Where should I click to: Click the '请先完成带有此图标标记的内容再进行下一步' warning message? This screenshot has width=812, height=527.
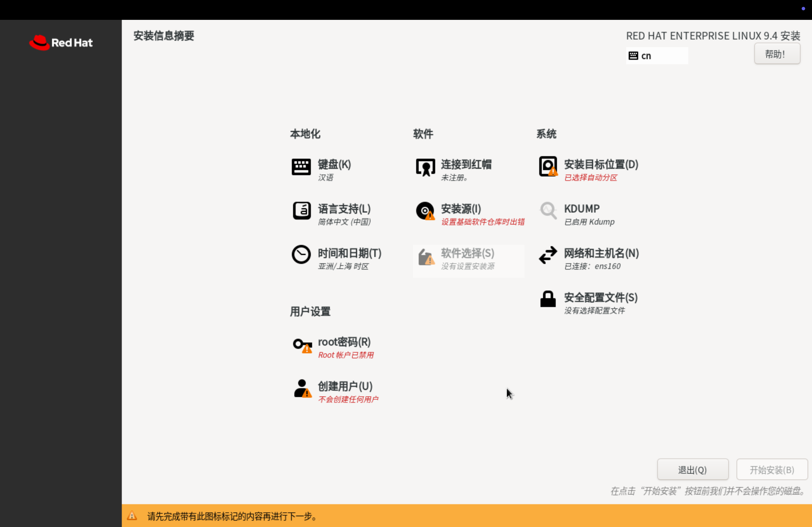(232, 516)
